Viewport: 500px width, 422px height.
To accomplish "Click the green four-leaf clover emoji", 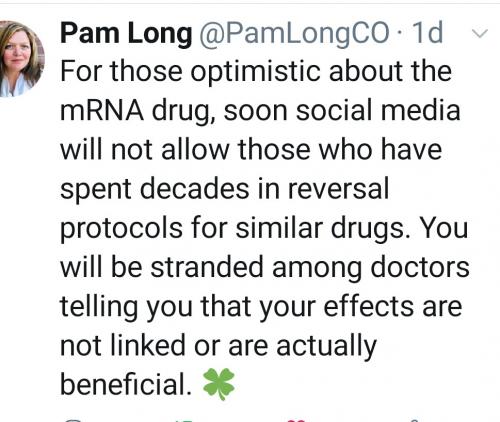I will 219,384.
